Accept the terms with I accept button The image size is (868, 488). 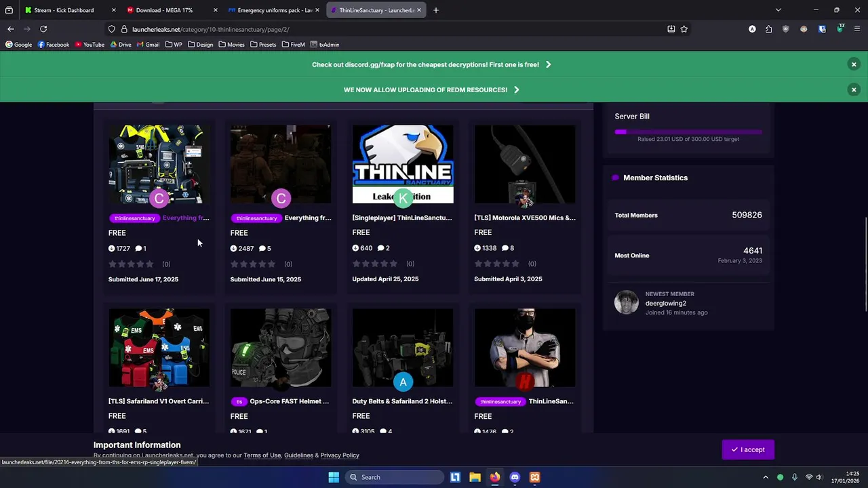[x=748, y=449]
